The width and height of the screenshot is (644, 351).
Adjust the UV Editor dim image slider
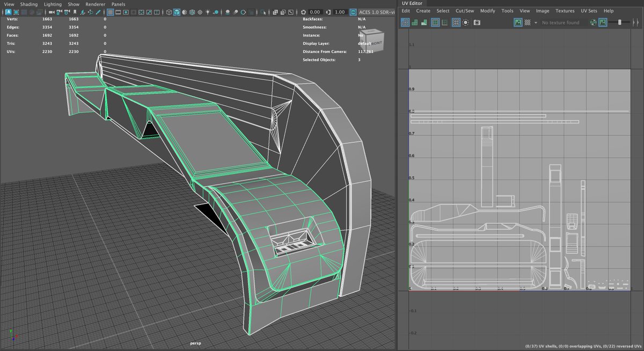619,23
